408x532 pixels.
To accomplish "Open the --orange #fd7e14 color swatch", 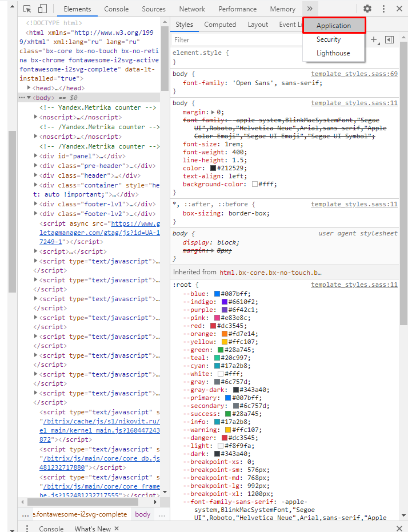I will click(x=225, y=334).
